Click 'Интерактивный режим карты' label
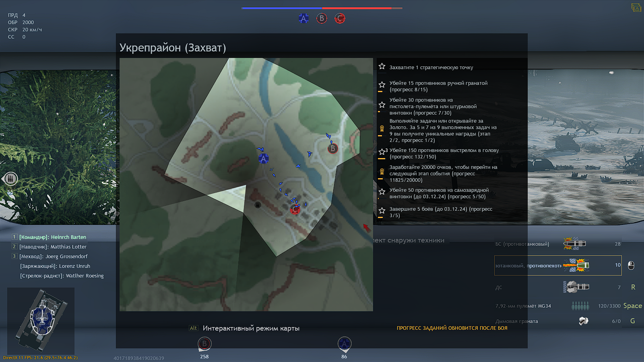Viewport: 644px width, 362px height. click(251, 328)
